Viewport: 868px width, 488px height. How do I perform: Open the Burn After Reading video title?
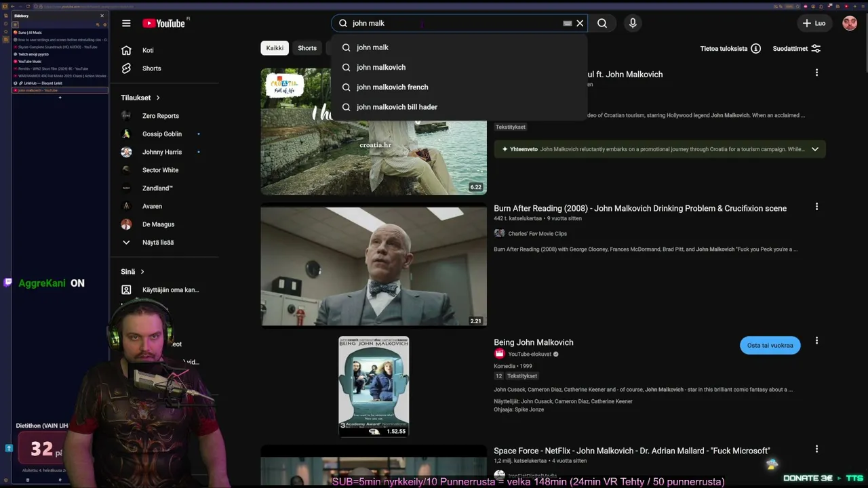pyautogui.click(x=640, y=208)
